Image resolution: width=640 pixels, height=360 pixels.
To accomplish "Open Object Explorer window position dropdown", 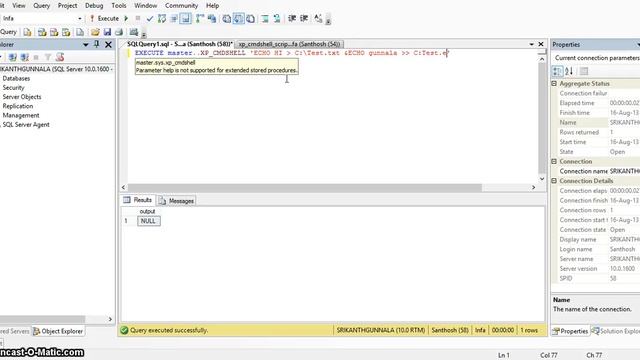I will click(x=86, y=44).
